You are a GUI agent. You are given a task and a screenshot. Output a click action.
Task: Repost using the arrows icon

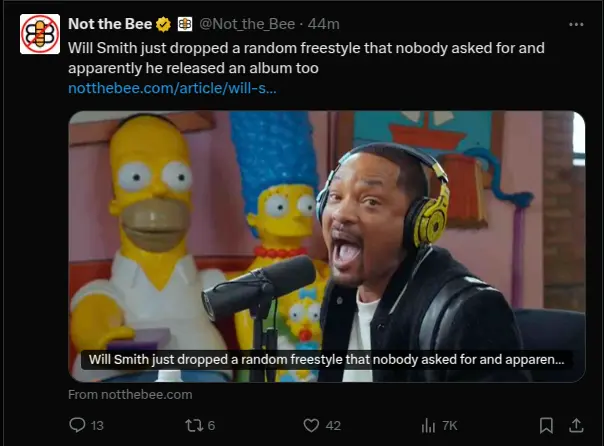click(192, 425)
